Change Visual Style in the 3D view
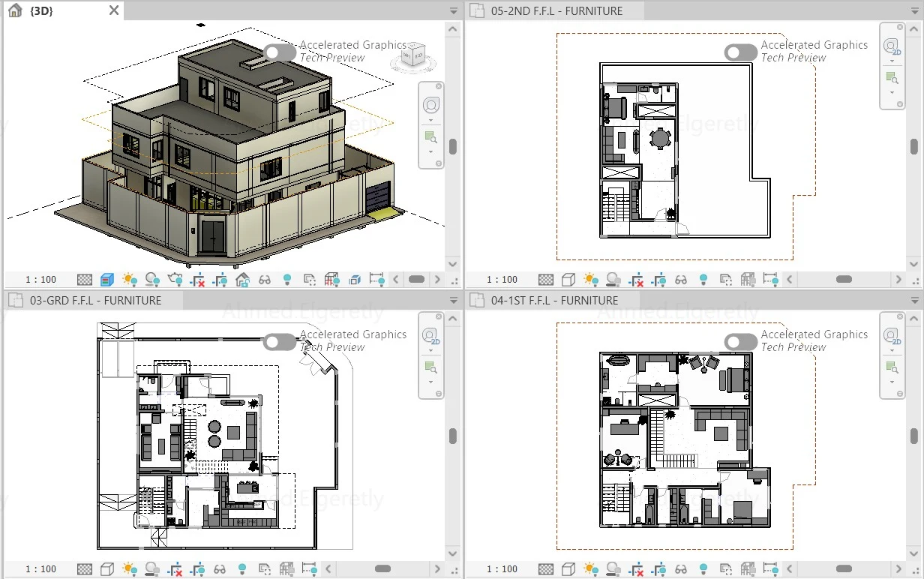This screenshot has width=924, height=579. click(x=107, y=280)
